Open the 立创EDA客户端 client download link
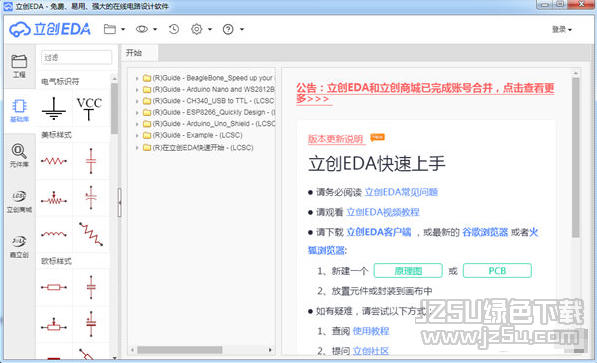 379,232
